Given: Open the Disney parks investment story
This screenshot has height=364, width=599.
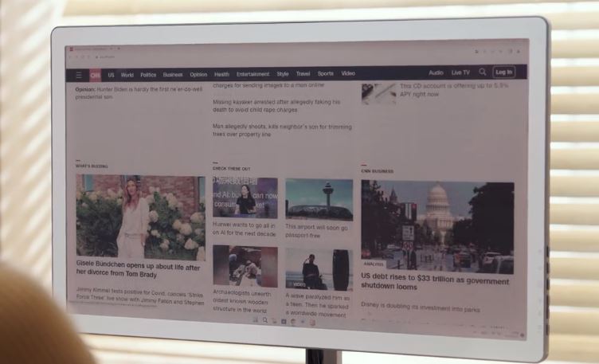Looking at the screenshot, I should pos(422,309).
